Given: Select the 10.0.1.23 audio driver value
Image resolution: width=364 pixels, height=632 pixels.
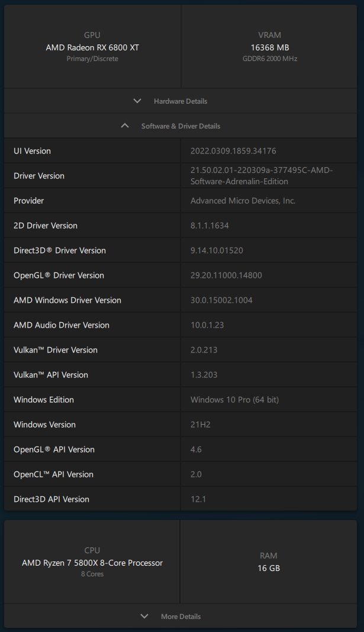Looking at the screenshot, I should (x=207, y=325).
